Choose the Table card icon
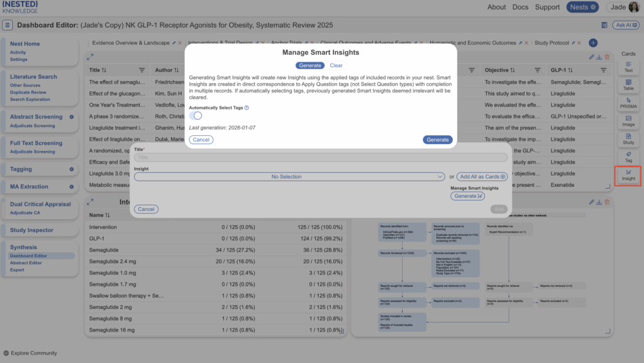 coord(628,84)
